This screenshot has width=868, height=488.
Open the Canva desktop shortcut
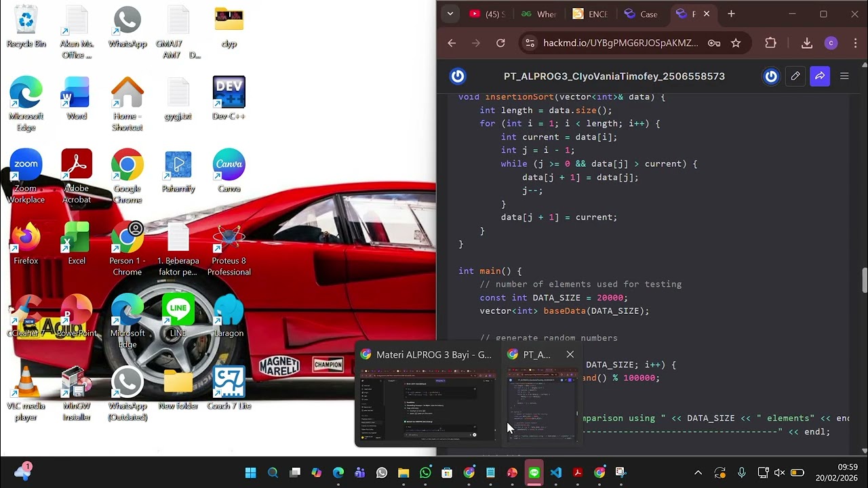229,171
